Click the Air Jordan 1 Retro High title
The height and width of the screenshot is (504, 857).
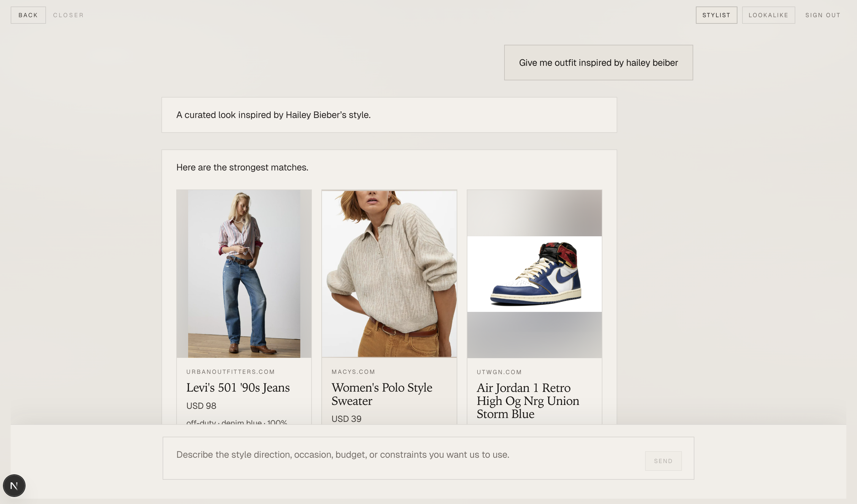pyautogui.click(x=527, y=401)
